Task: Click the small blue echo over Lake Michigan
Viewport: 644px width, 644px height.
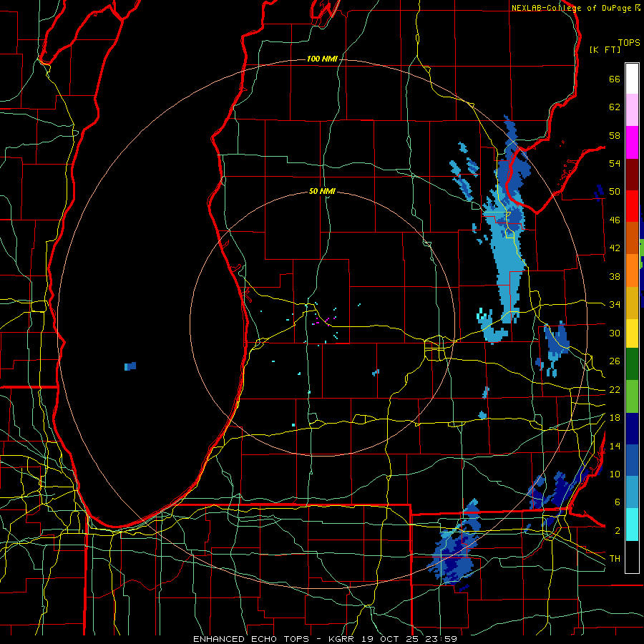Action: click(130, 366)
